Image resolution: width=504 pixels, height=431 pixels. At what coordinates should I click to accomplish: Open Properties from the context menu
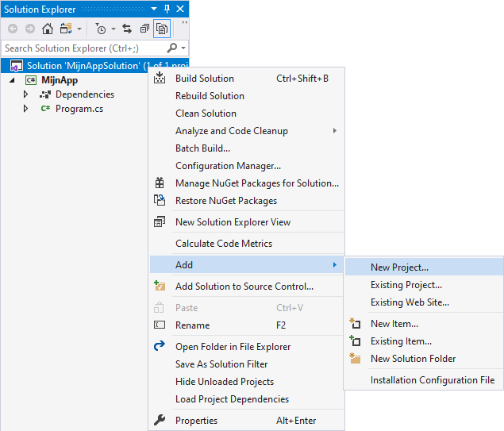[x=197, y=421]
